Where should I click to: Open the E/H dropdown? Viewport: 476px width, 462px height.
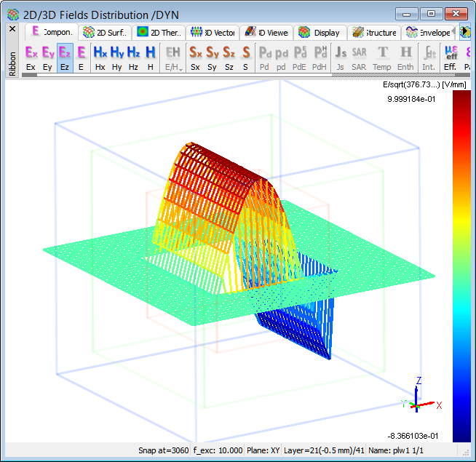[x=172, y=57]
